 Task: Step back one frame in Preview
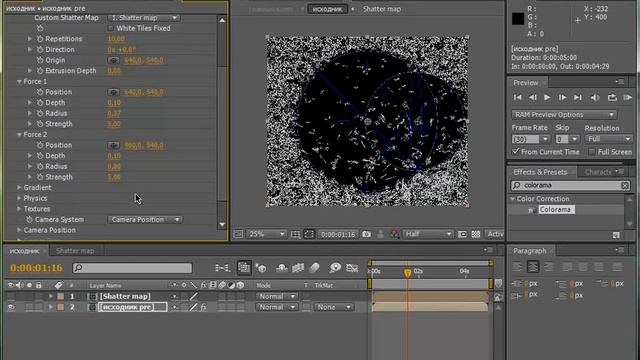click(x=533, y=98)
